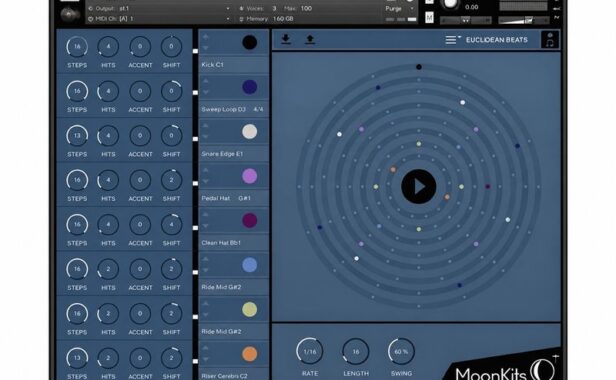
Task: Click the Sweep Loop D3 slot up arrow
Action: tap(205, 81)
